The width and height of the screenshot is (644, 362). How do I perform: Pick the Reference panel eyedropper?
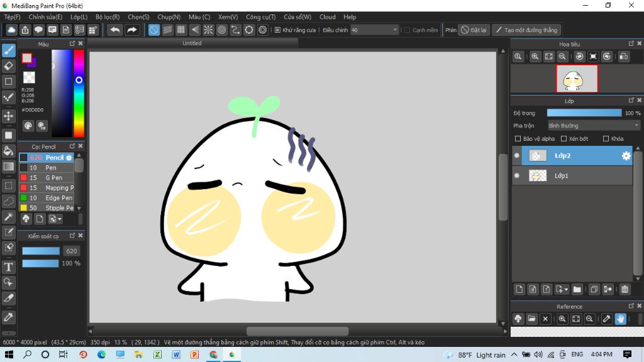[x=607, y=319]
